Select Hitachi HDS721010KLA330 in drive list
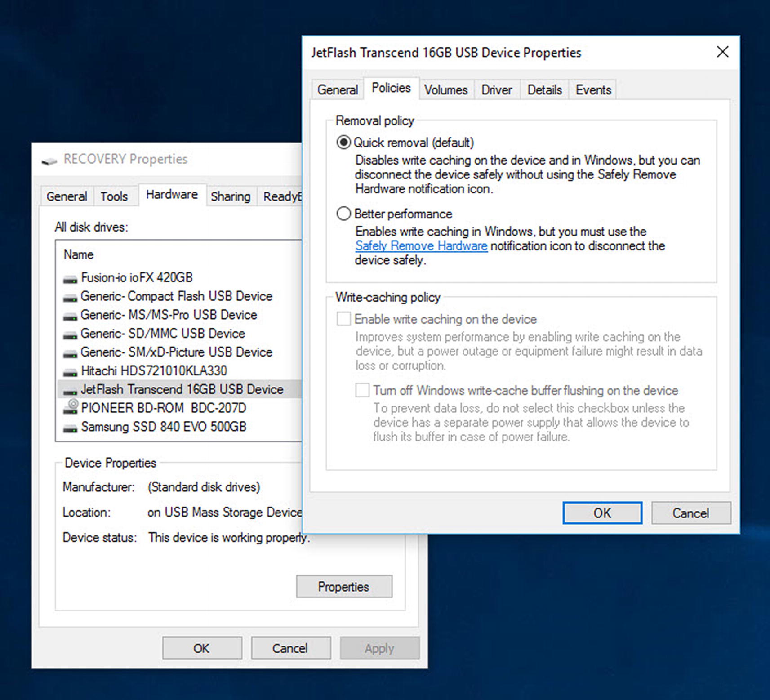770x700 pixels. 180,371
